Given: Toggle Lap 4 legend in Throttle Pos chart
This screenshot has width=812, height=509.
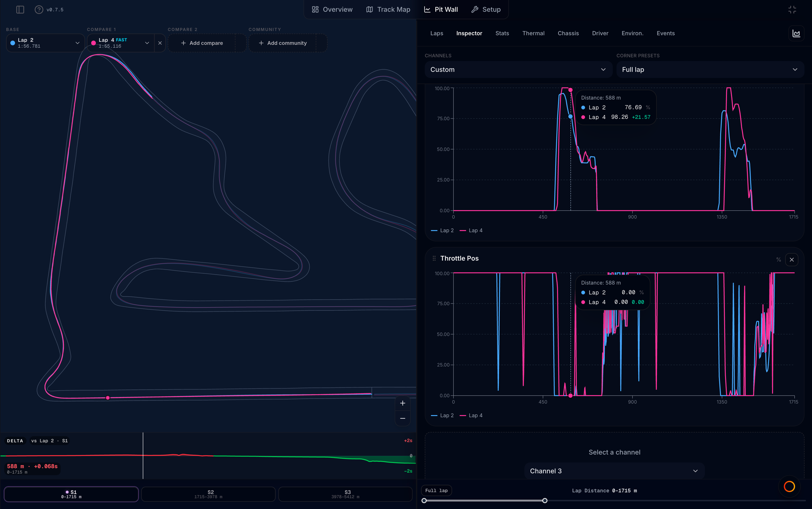Looking at the screenshot, I should tap(471, 415).
